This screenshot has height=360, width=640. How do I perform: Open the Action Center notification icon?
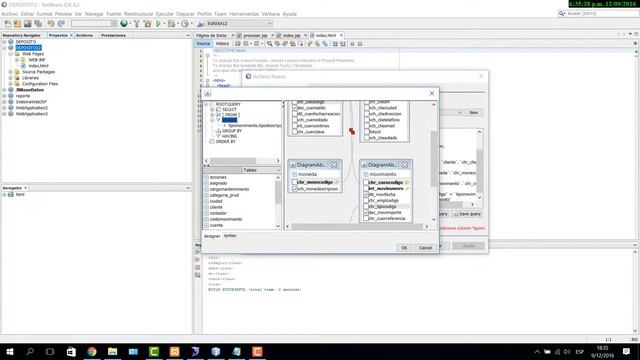pos(627,351)
